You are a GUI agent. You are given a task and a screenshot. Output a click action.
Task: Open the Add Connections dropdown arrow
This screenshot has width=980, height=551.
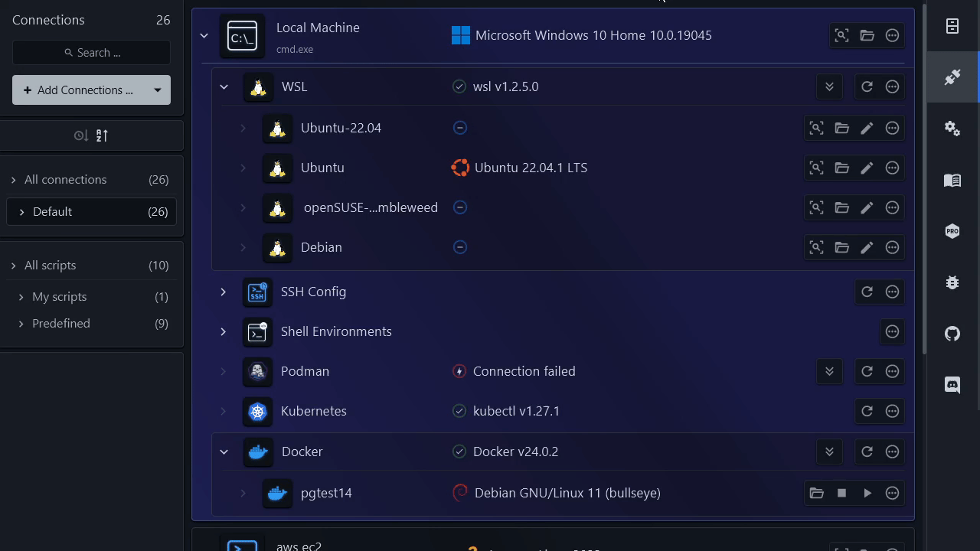[157, 90]
